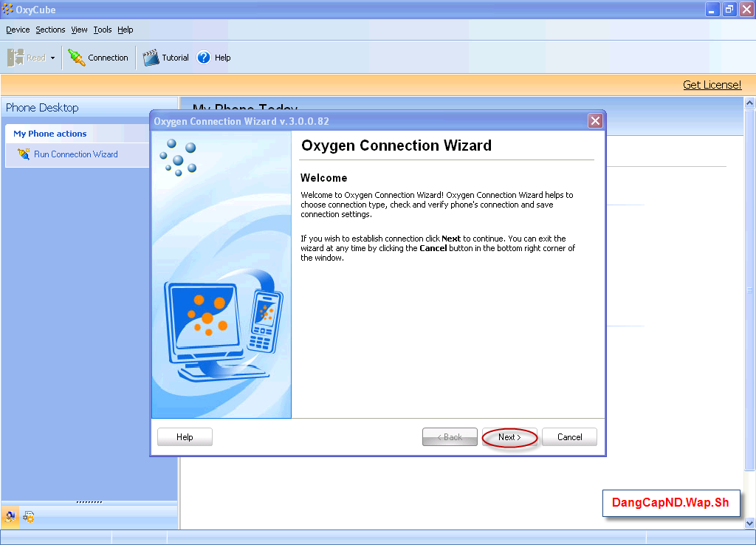756x545 pixels.
Task: Click the Get License! link
Action: pos(712,85)
